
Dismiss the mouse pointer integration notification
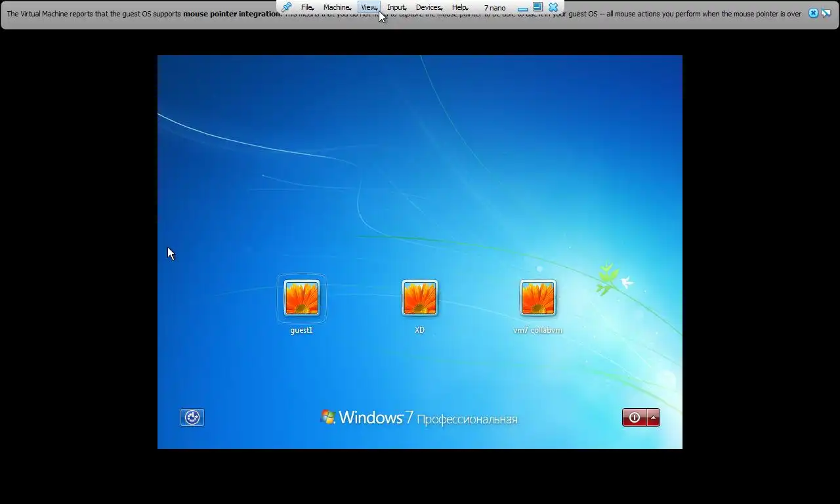click(x=813, y=13)
